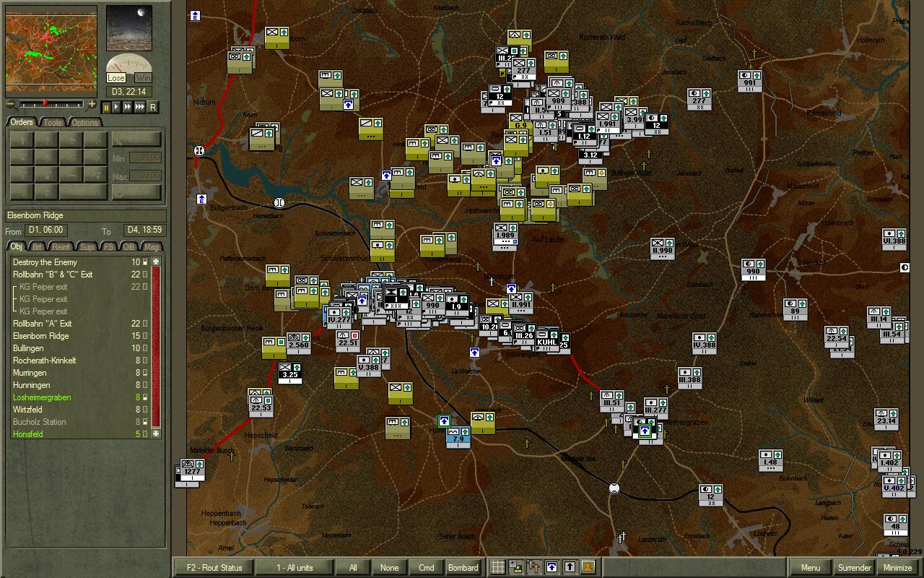Viewport: 924px width, 578px height.
Task: Select unit counter 1277
Action: coord(192,470)
